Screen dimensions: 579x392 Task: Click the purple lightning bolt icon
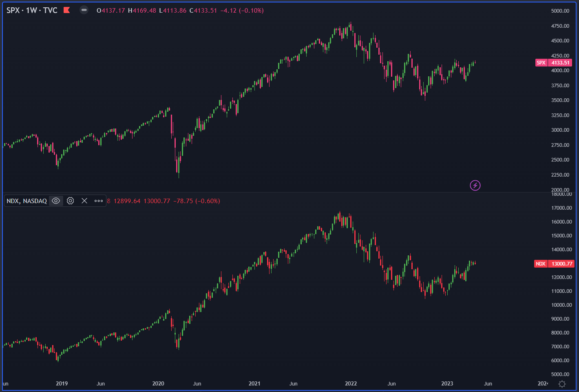tap(475, 186)
